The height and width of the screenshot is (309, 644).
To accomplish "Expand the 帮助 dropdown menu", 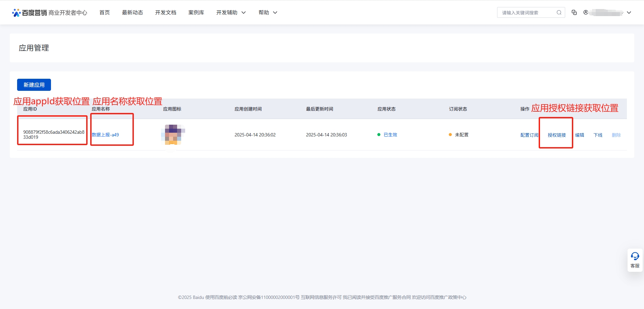I will click(268, 12).
